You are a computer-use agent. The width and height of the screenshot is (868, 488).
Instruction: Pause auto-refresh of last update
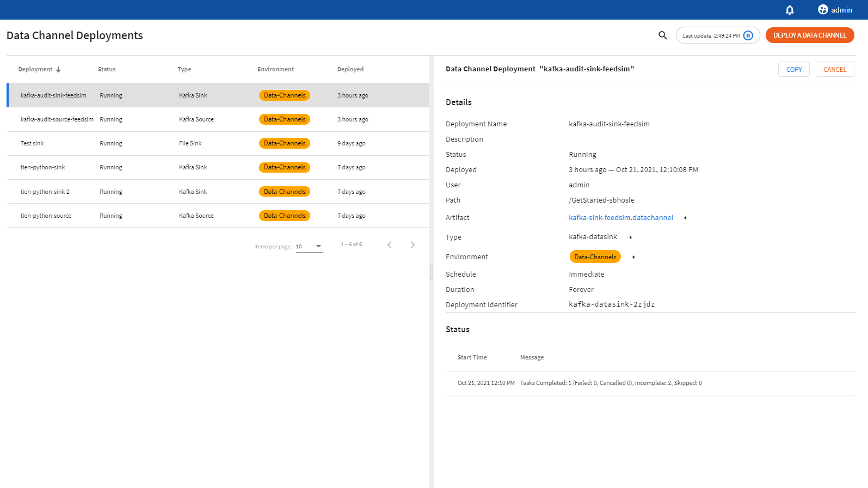click(748, 35)
